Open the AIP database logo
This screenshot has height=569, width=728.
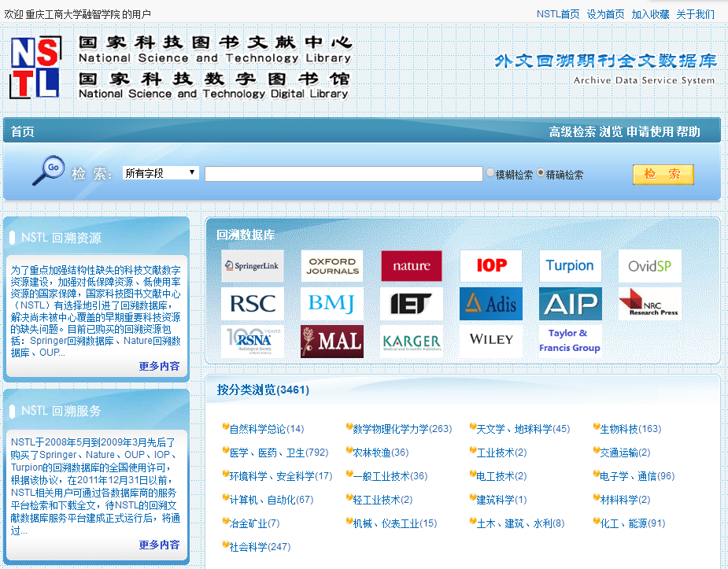[570, 304]
